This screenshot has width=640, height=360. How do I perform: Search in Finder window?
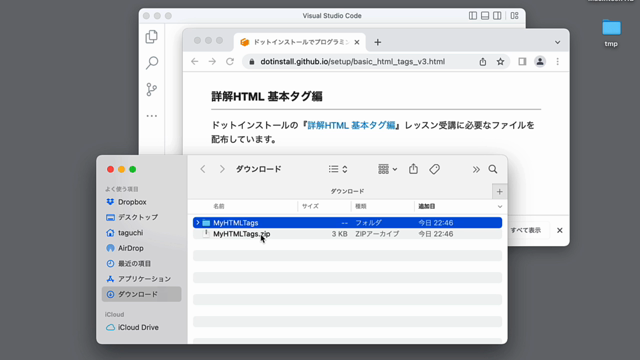pos(493,169)
